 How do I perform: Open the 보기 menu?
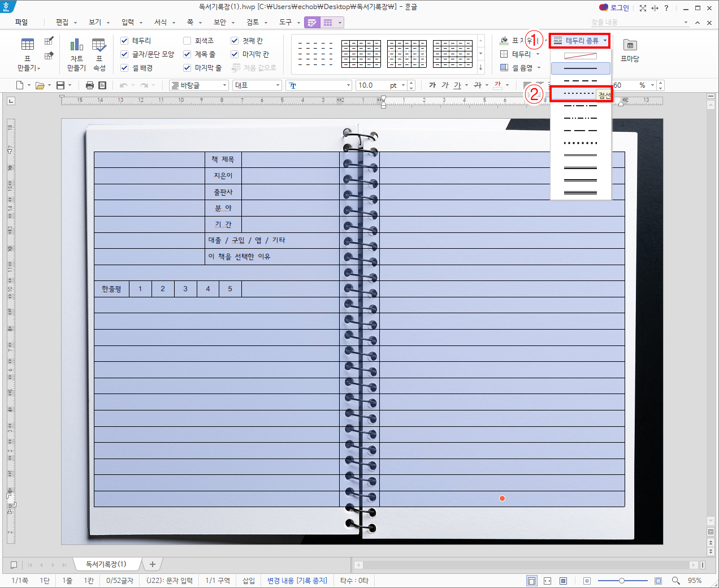(x=95, y=22)
